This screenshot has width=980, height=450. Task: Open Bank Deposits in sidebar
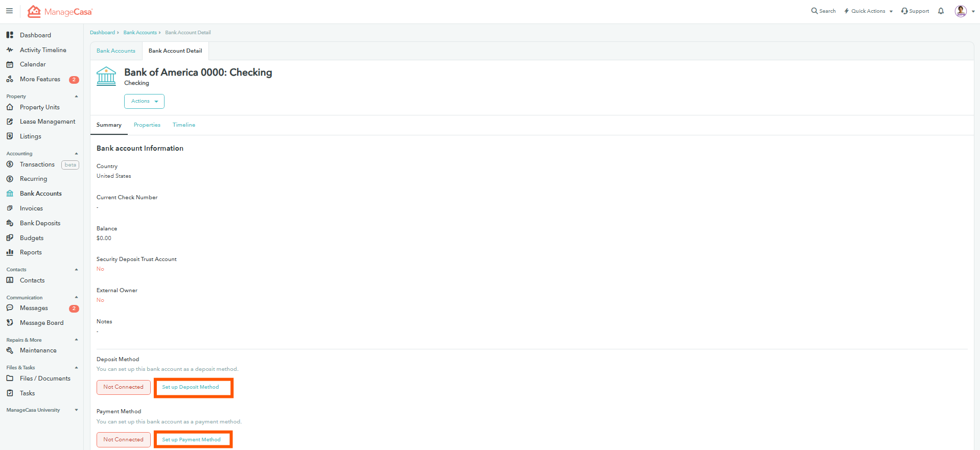coord(40,223)
